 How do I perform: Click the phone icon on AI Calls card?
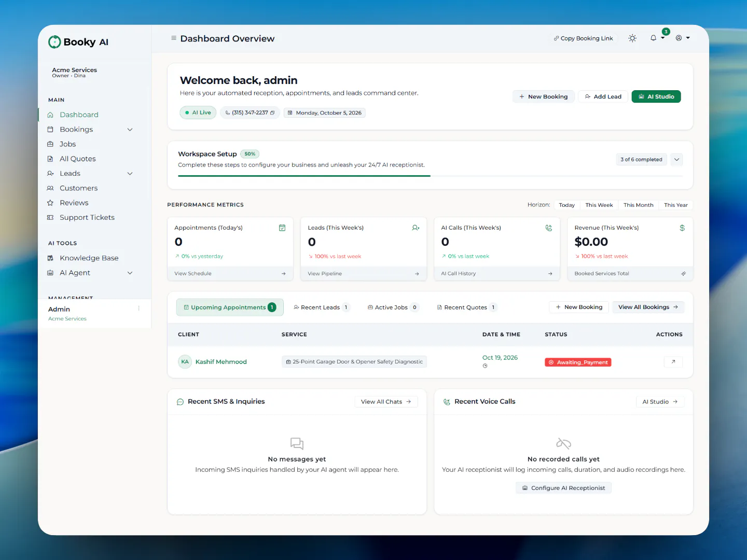pyautogui.click(x=549, y=228)
